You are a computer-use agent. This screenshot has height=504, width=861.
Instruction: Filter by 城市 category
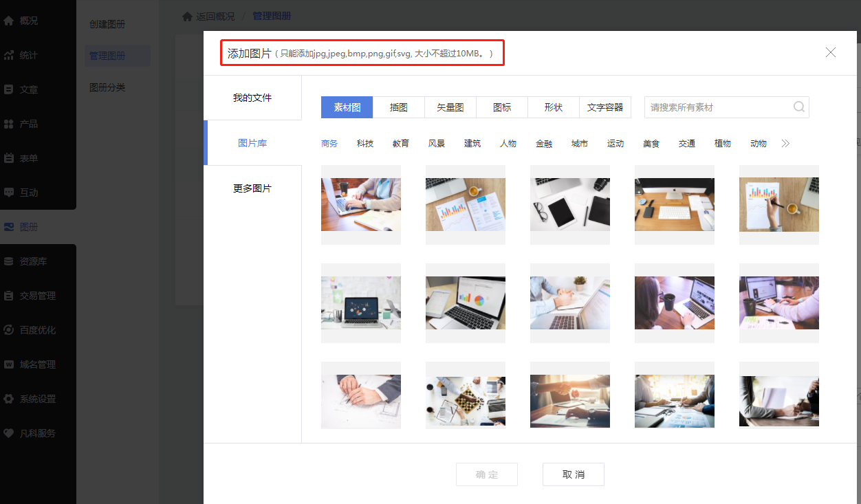[580, 144]
